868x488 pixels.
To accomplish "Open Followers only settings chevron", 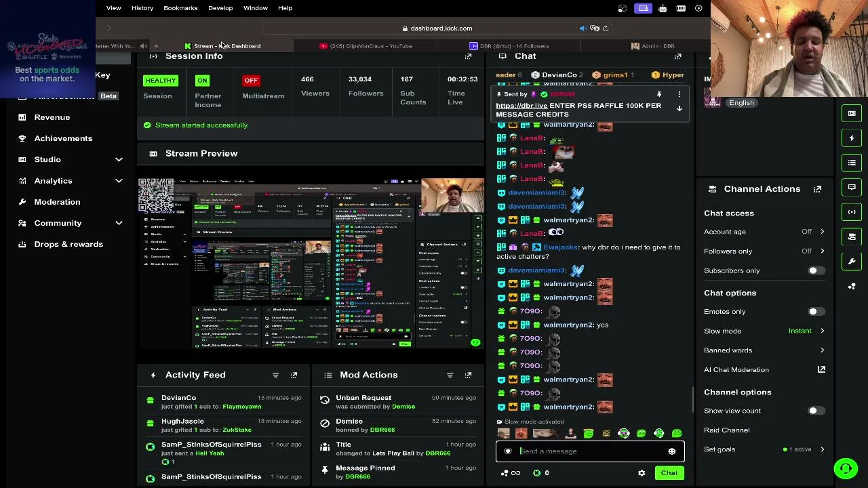I will coord(822,251).
